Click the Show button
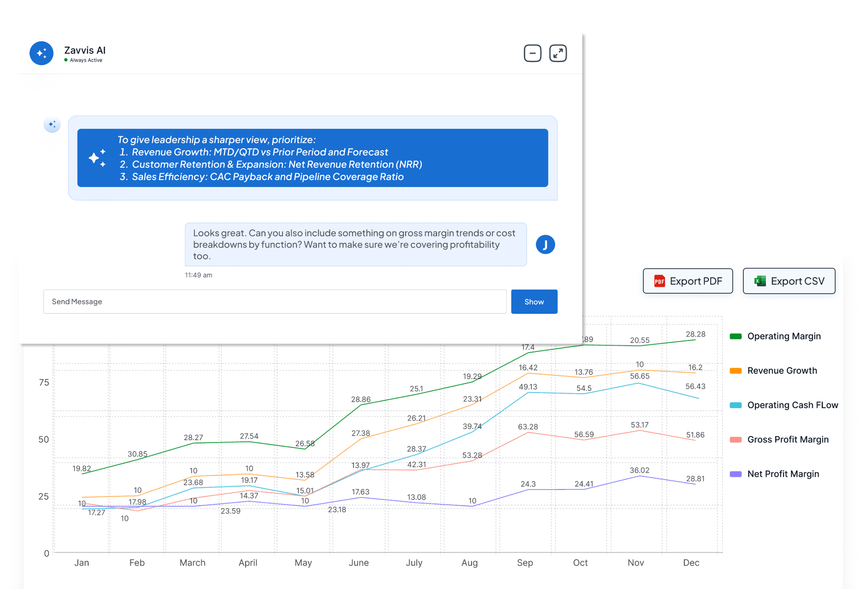Viewport: 868px width, 589px height. (534, 302)
